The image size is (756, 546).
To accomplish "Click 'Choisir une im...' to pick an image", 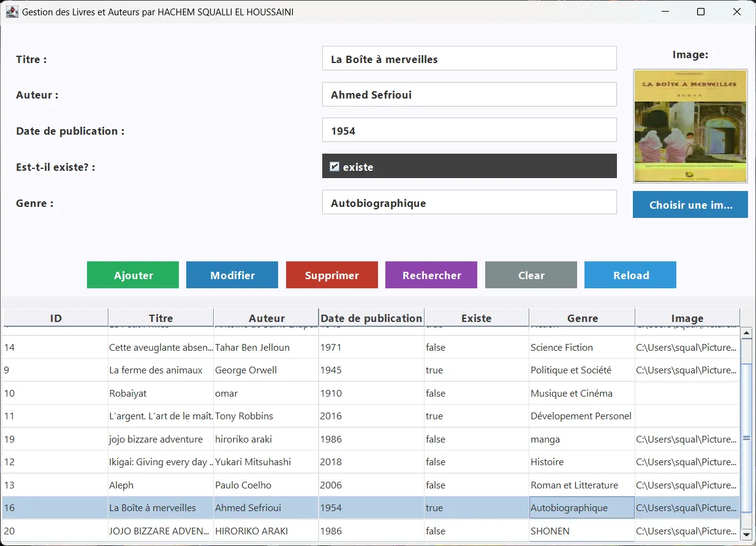I will click(x=690, y=204).
